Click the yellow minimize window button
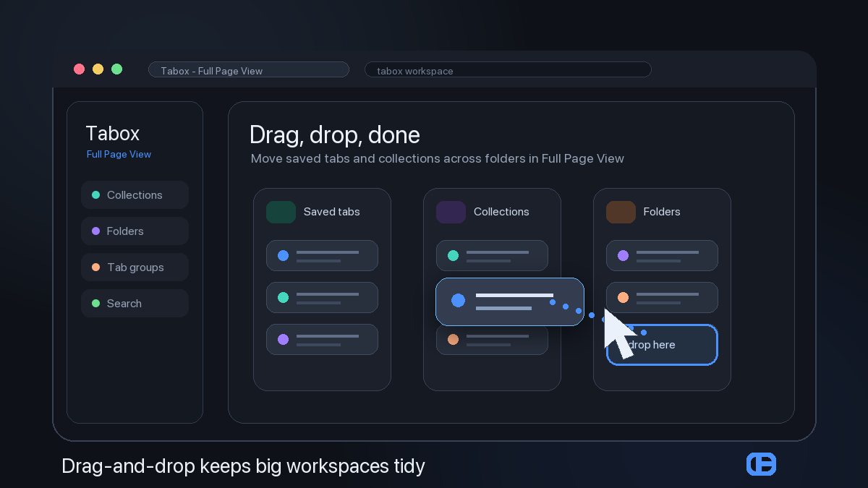 tap(98, 69)
